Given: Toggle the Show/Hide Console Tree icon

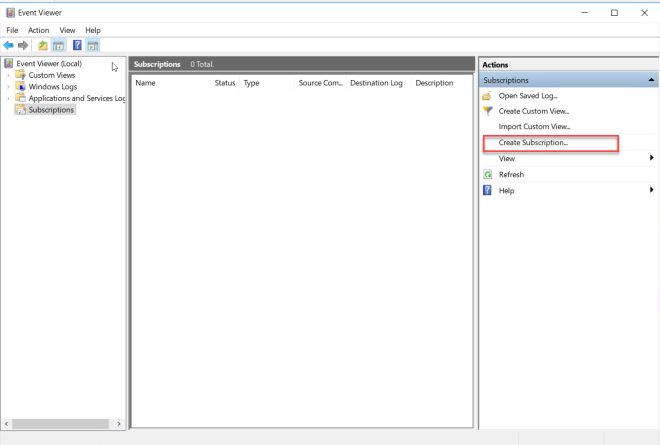Looking at the screenshot, I should coord(59,45).
